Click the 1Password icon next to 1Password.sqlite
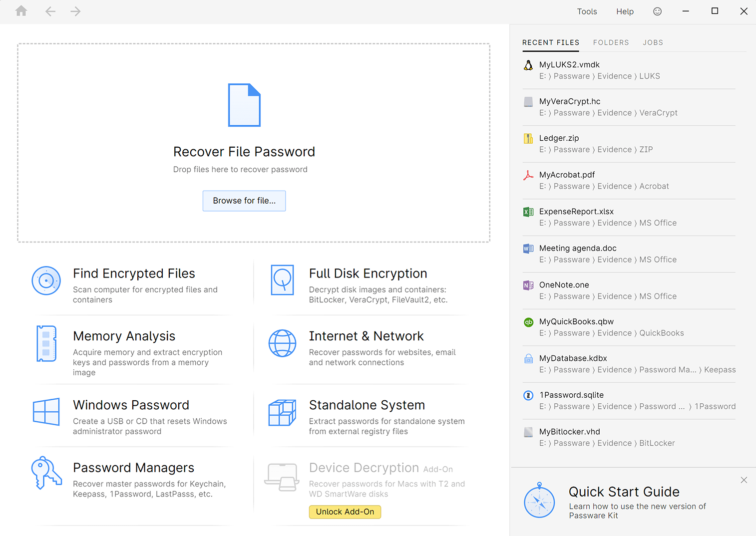This screenshot has height=536, width=756. coord(528,395)
